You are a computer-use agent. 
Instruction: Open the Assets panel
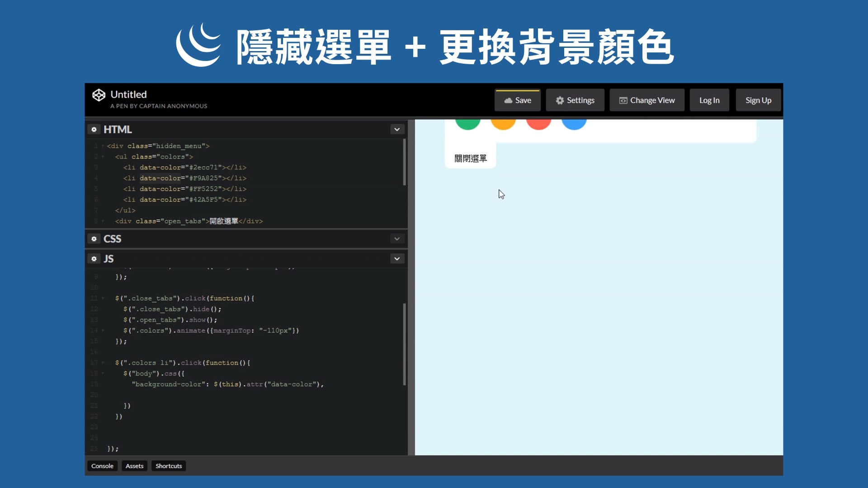click(x=134, y=466)
